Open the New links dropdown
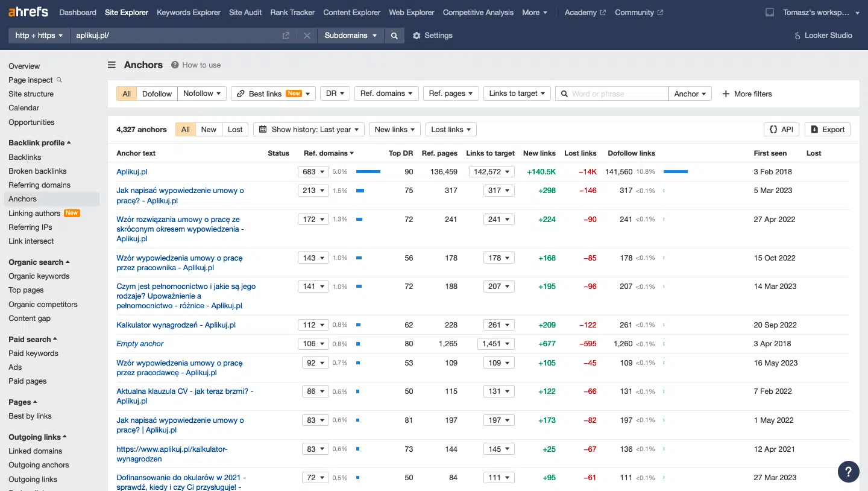Viewport: 868px width, 491px height. (395, 129)
